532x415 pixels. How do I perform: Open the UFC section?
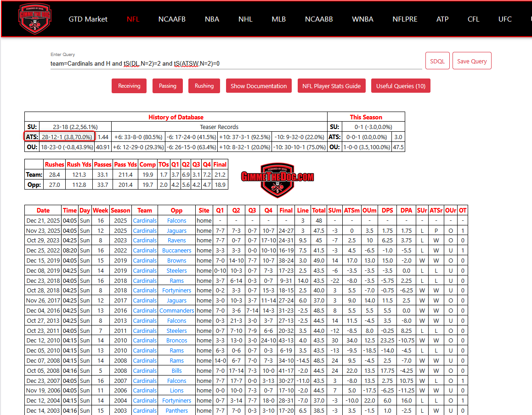(505, 19)
